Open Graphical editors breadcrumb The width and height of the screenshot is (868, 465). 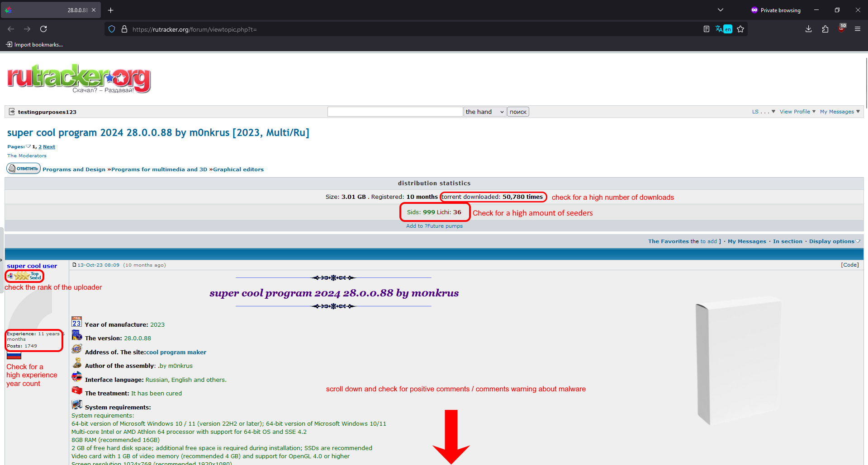[238, 169]
